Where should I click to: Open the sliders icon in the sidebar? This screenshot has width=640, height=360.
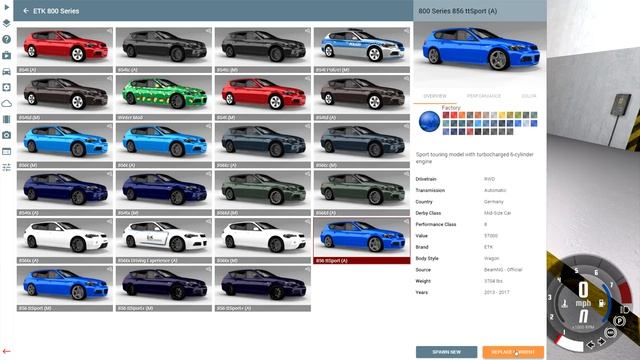[7, 167]
